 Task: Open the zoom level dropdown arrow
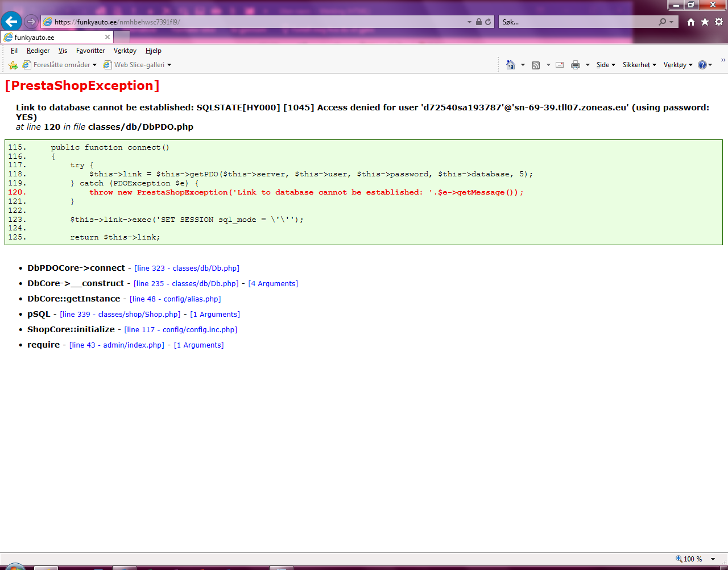click(x=713, y=559)
